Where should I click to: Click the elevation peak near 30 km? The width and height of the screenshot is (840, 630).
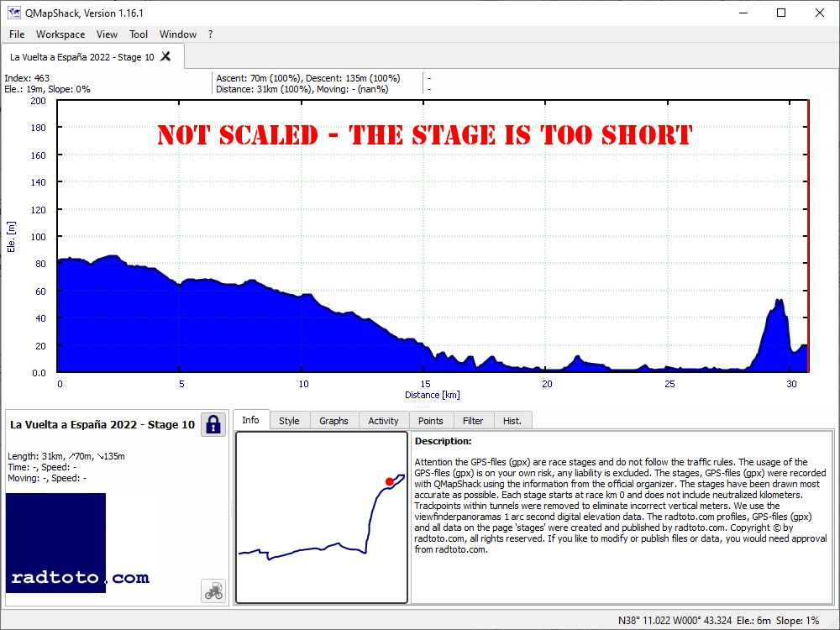click(x=779, y=302)
